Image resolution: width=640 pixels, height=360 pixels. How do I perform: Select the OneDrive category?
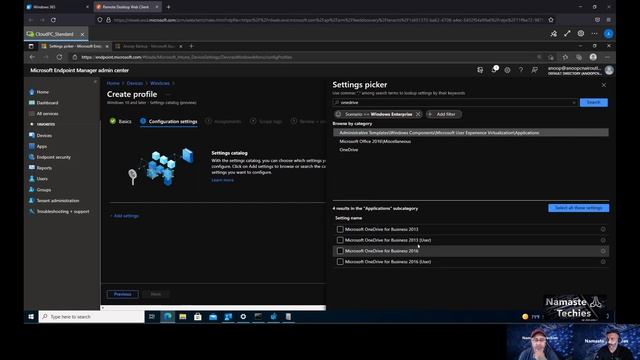(349, 150)
